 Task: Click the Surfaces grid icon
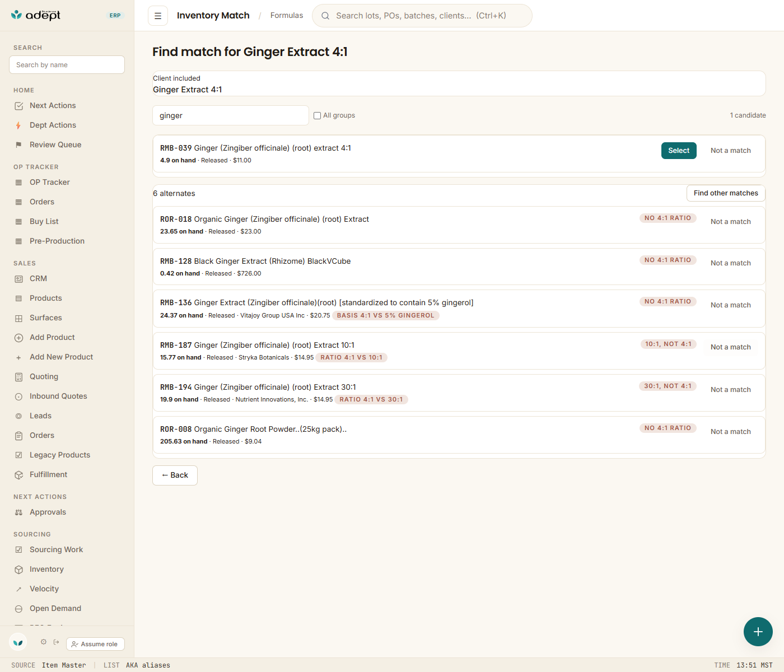click(x=18, y=318)
